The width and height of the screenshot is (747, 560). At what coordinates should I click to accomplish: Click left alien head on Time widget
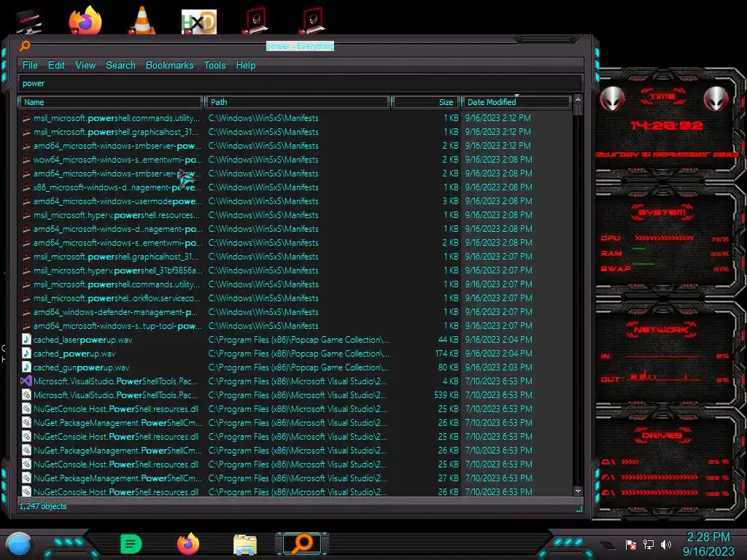613,98
